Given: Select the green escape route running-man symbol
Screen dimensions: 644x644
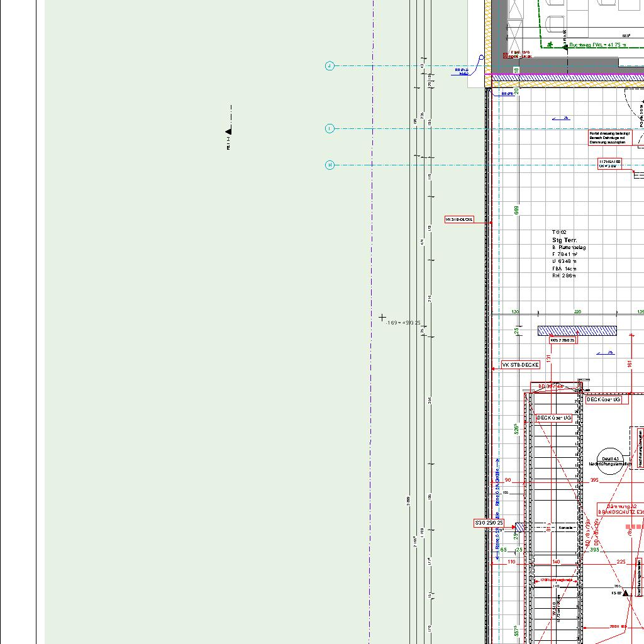Looking at the screenshot, I should pyautogui.click(x=550, y=45).
